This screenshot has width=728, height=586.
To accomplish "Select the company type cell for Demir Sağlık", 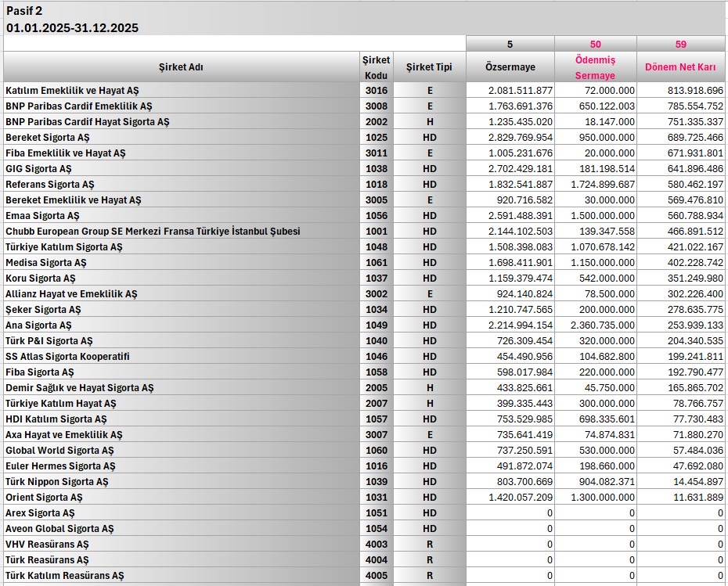I will click(x=429, y=388).
